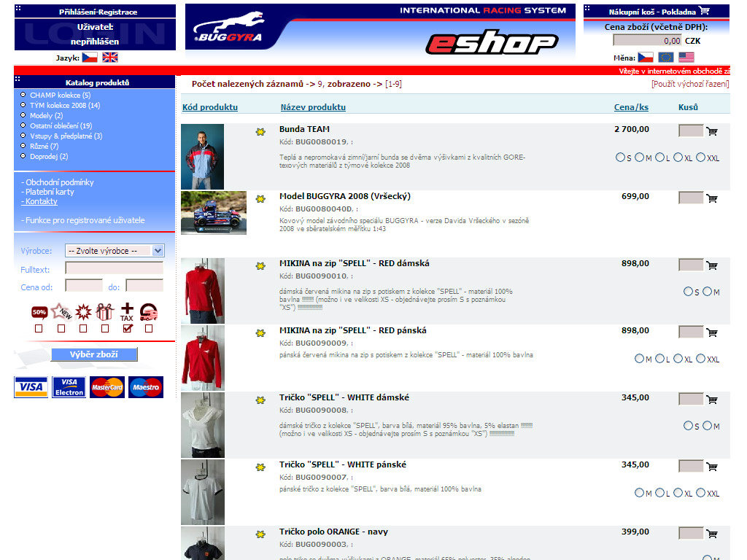Add Tričko polo ORANGE navy to cart
Image resolution: width=747 pixels, height=560 pixels.
click(712, 534)
